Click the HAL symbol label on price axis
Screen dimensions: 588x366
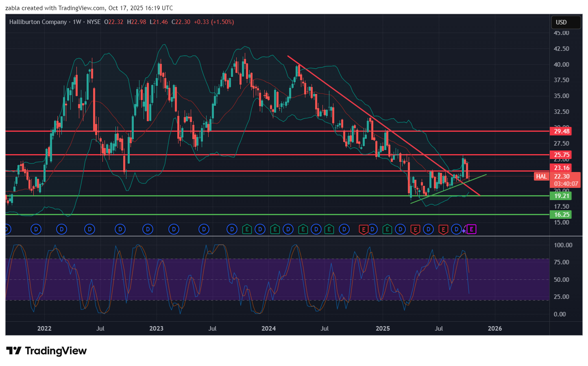coord(541,176)
